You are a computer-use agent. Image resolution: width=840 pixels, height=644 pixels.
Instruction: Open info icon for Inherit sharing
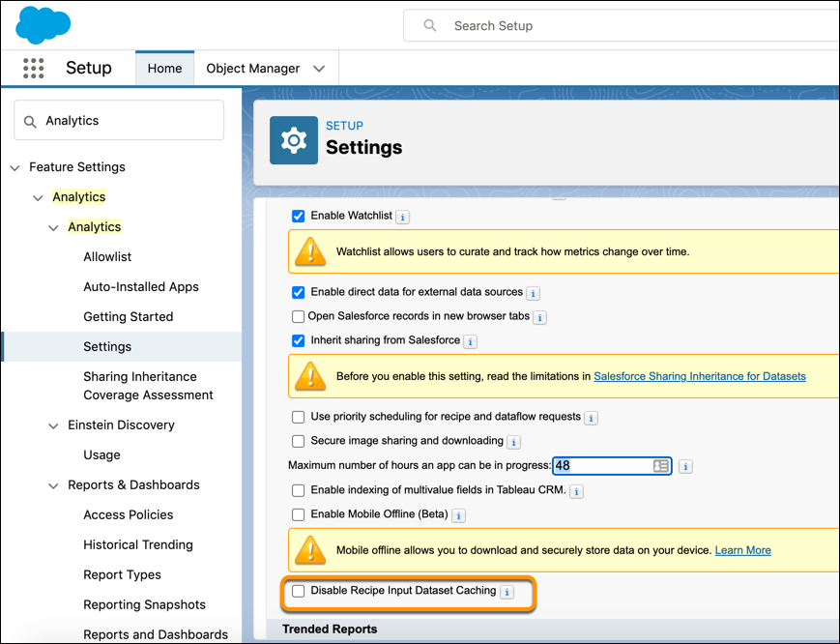pos(470,342)
